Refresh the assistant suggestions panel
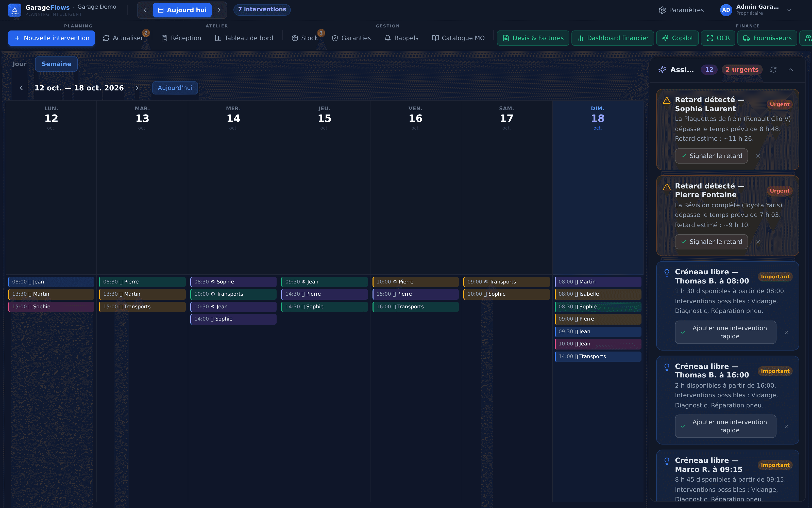The width and height of the screenshot is (812, 508). (773, 70)
